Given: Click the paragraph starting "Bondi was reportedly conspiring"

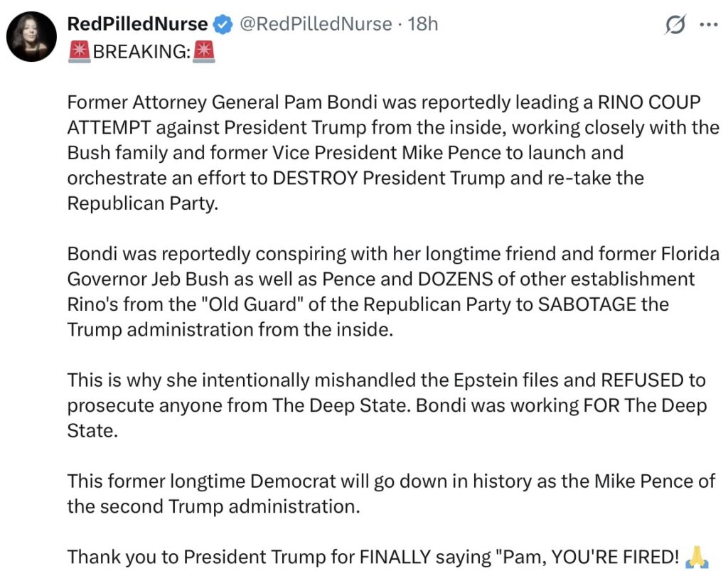Looking at the screenshot, I should 384,292.
